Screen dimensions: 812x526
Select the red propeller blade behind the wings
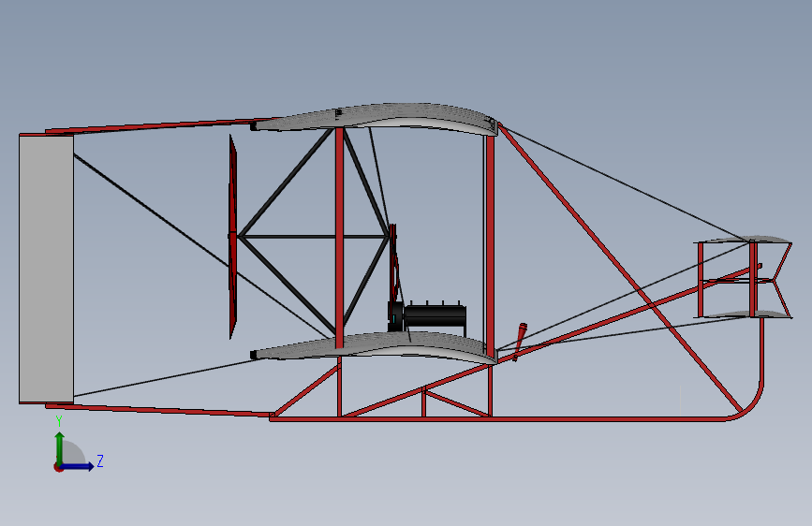233,237
